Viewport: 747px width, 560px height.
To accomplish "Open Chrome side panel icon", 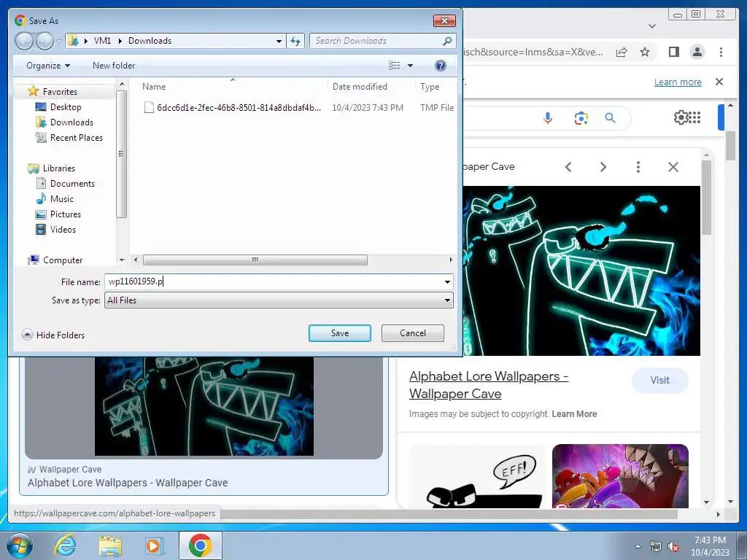I will (673, 52).
